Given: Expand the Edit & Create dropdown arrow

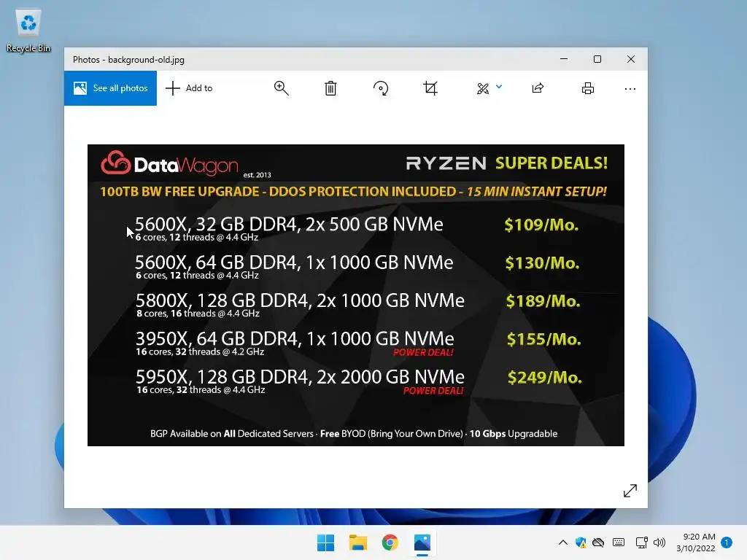Looking at the screenshot, I should 499,87.
